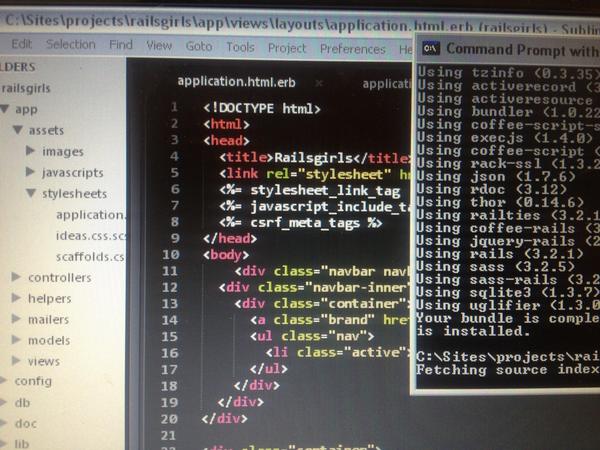The height and width of the screenshot is (450, 600).
Task: Open the Selection menu
Action: tap(71, 44)
